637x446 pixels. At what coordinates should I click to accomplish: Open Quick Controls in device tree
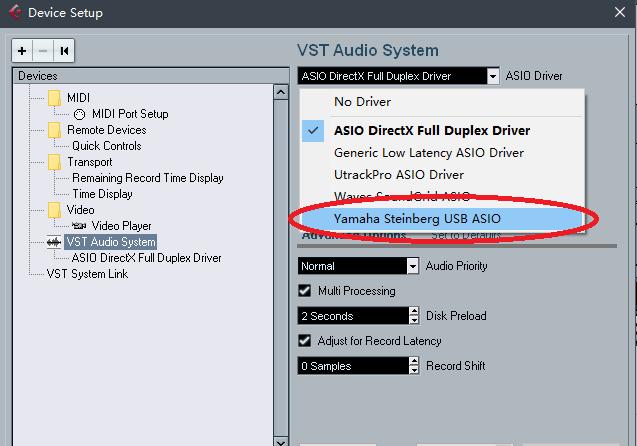(106, 146)
